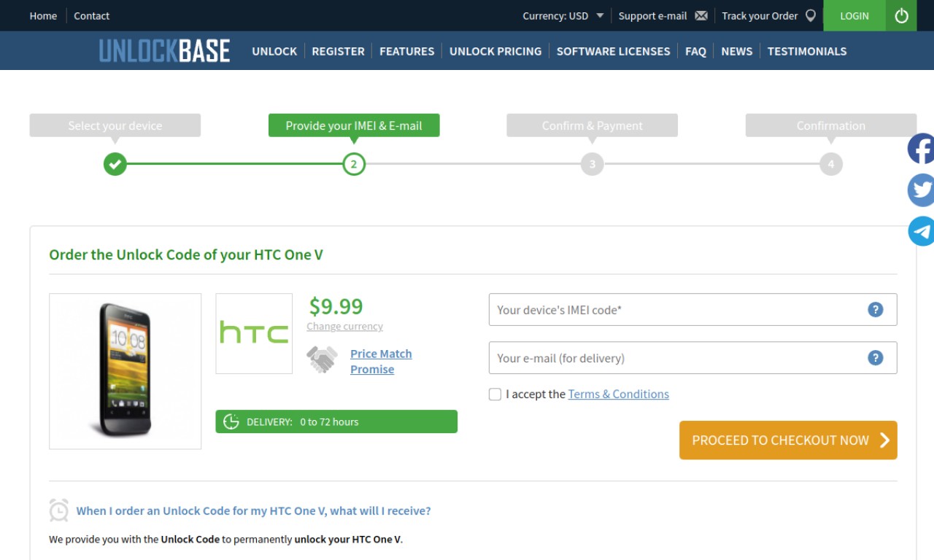Click the UnlockBase logo
Screen dimensions: 934x560
tap(164, 51)
